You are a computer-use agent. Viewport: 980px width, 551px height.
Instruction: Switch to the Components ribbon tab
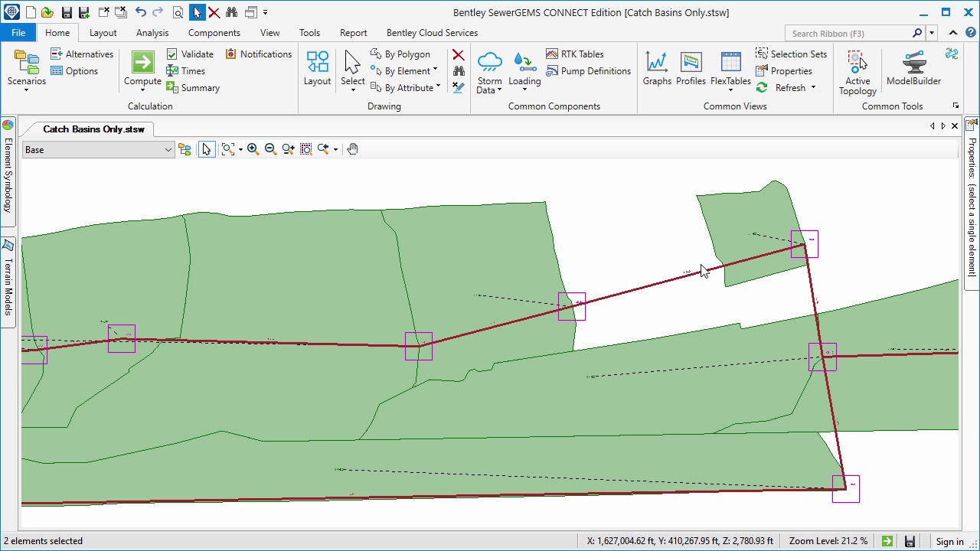214,33
